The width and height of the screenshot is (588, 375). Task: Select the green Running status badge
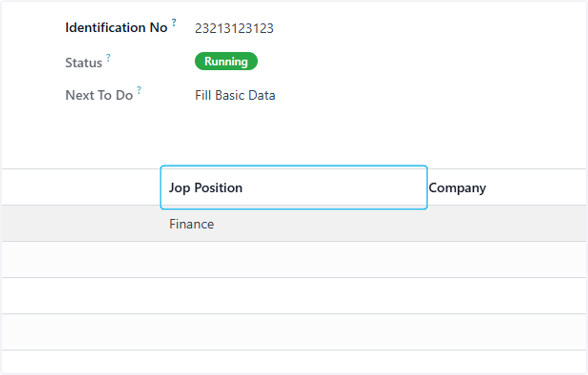(x=226, y=61)
